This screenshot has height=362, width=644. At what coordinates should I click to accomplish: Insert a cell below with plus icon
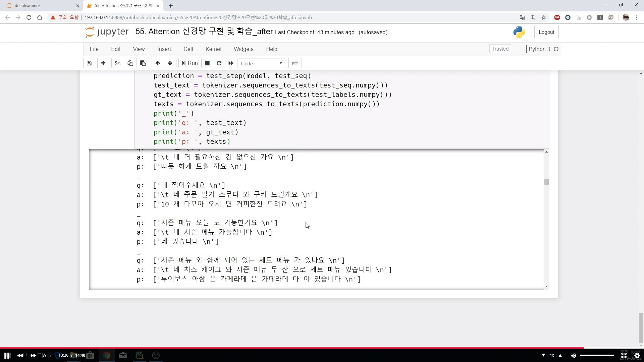point(103,63)
